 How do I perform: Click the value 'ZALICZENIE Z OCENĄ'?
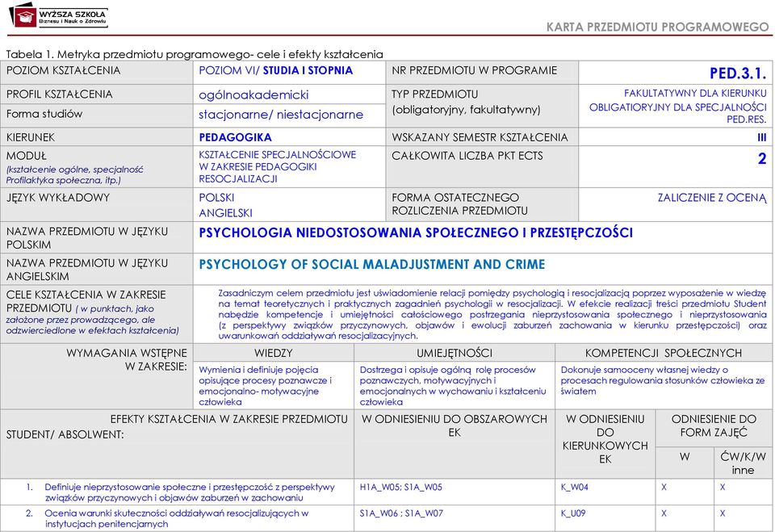coord(712,198)
